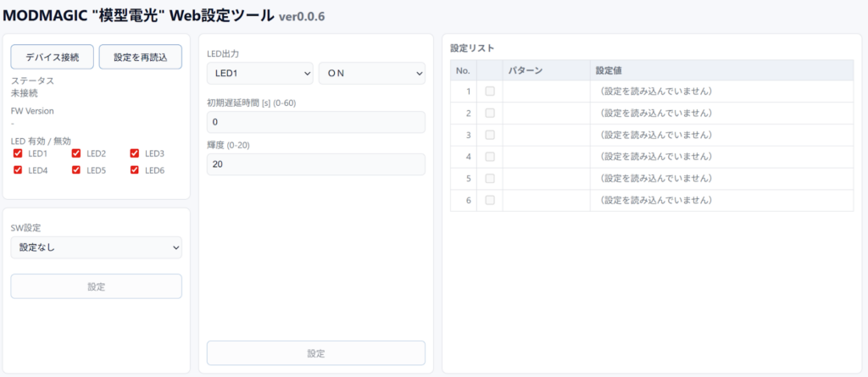Click the 設定 button under SW設定
The height and width of the screenshot is (377, 868).
tap(96, 286)
